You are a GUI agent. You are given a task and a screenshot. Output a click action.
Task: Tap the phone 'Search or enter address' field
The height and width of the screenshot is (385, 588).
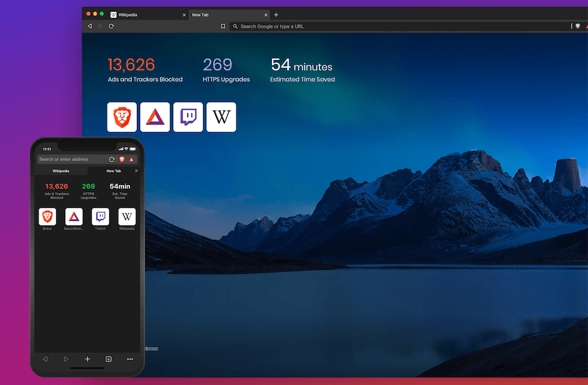pyautogui.click(x=71, y=159)
